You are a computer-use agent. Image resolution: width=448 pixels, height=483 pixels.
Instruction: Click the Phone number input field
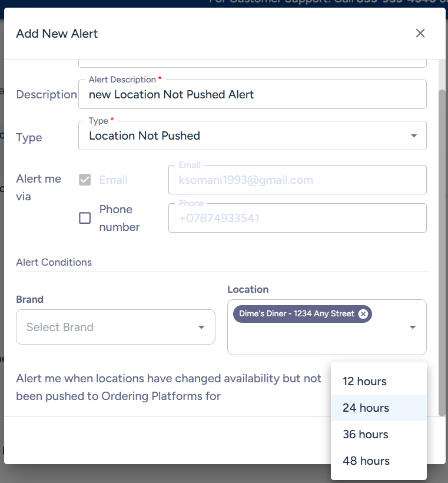[x=297, y=219]
